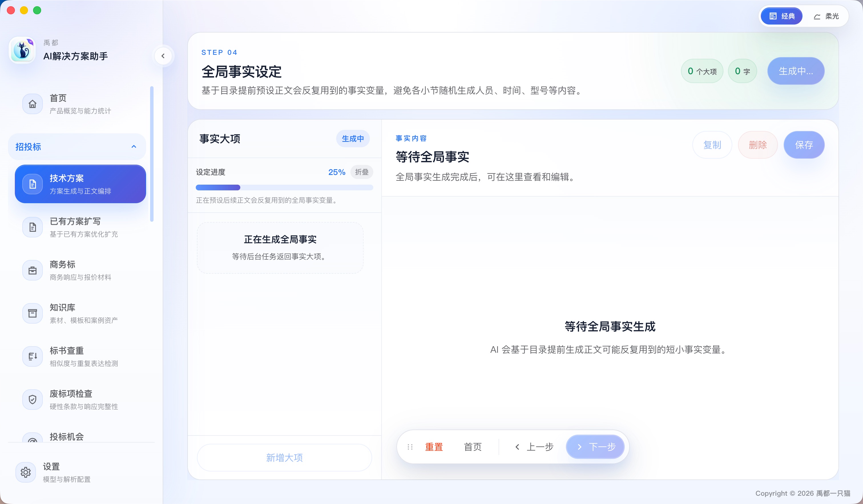Click the drag handle dots in bottom toolbar
863x504 pixels.
tap(410, 447)
